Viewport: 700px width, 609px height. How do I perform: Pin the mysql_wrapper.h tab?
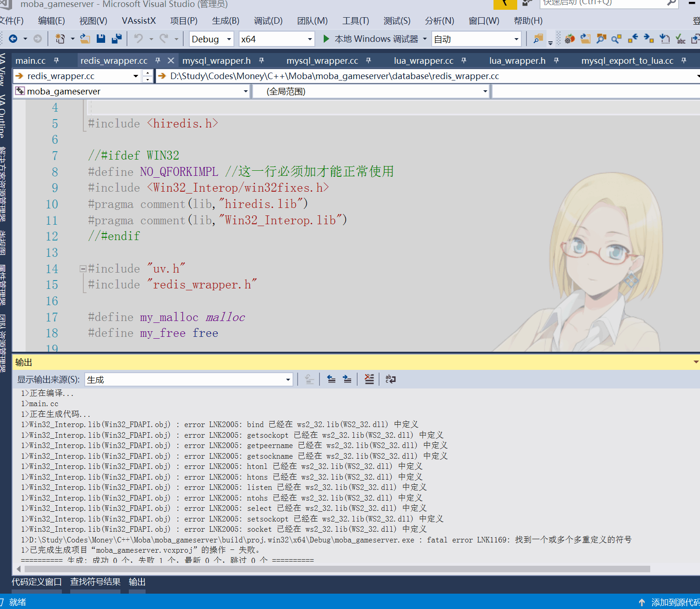[x=261, y=60]
